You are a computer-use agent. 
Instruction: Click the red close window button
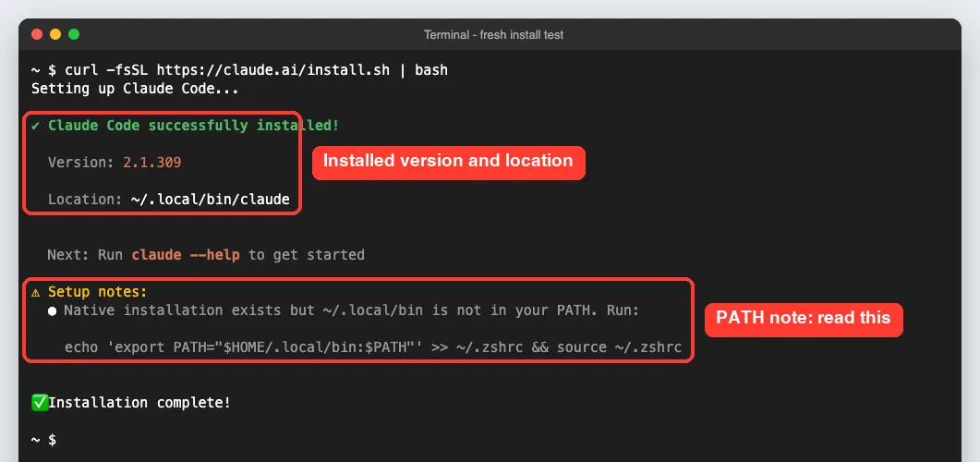tap(37, 34)
